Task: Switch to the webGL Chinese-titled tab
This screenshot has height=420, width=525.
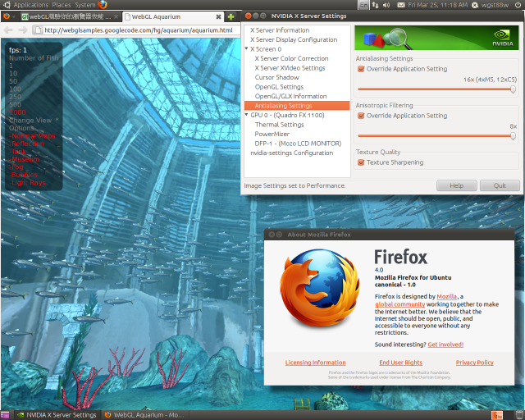Action: [70, 16]
